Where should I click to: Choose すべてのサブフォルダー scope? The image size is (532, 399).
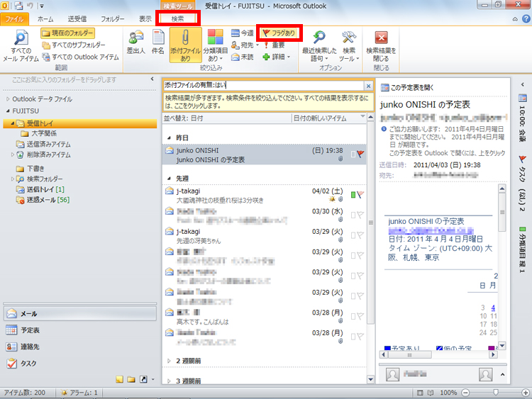click(74, 45)
